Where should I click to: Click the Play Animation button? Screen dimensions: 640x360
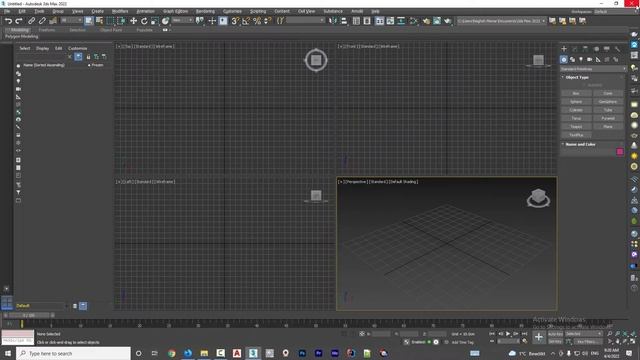pos(508,334)
